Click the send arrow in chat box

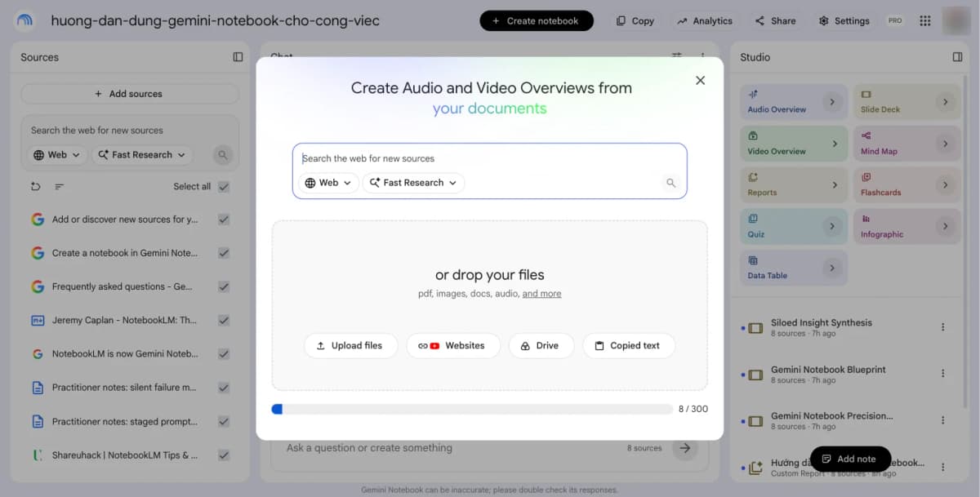pyautogui.click(x=685, y=447)
